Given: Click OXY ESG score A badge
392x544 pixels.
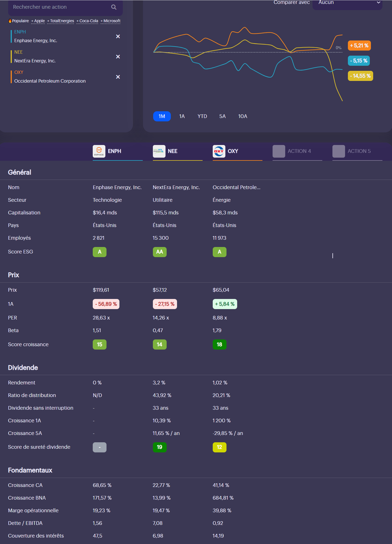Looking at the screenshot, I should point(219,252).
